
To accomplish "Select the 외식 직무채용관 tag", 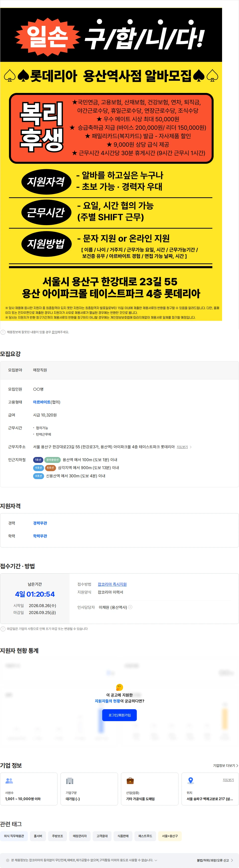I will point(14,836).
